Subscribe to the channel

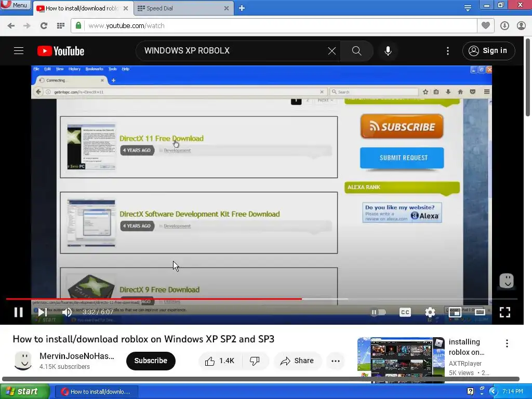pos(151,361)
